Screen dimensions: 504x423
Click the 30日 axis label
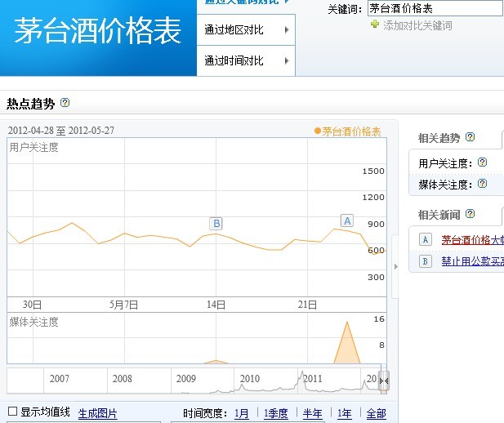click(x=32, y=305)
